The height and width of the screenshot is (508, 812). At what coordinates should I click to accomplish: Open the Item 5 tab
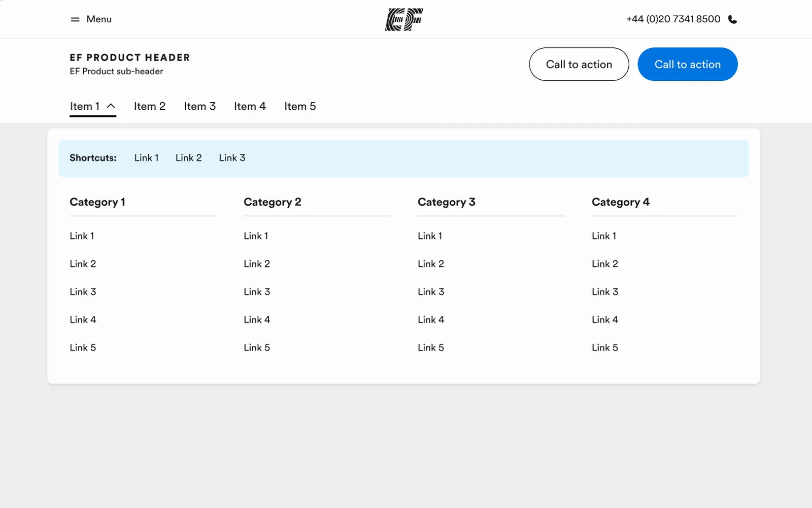coord(300,106)
